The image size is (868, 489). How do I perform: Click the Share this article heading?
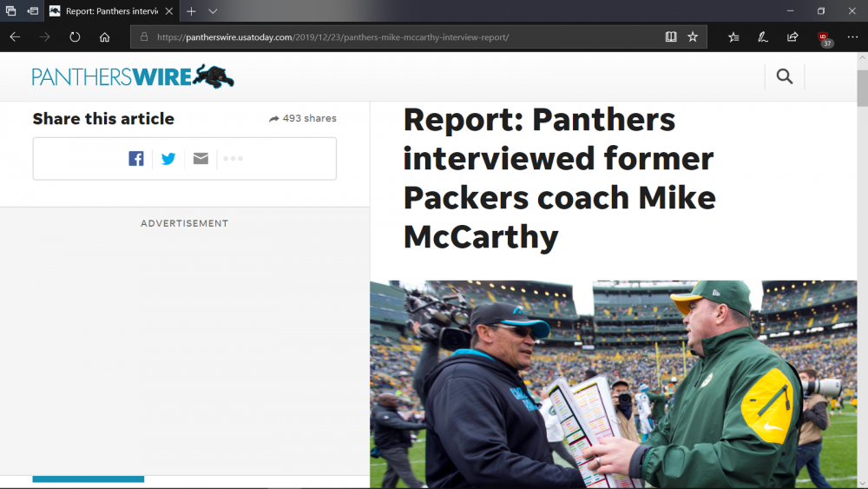(x=103, y=118)
